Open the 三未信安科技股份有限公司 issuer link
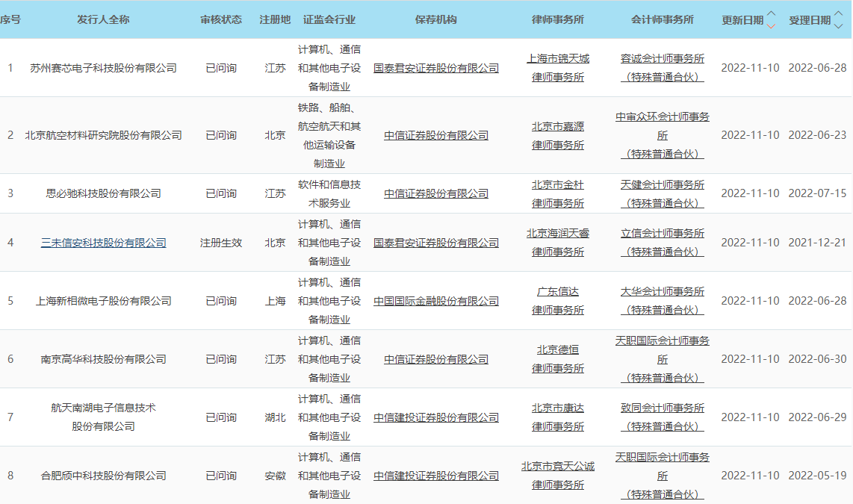This screenshot has width=853, height=504. [x=103, y=243]
